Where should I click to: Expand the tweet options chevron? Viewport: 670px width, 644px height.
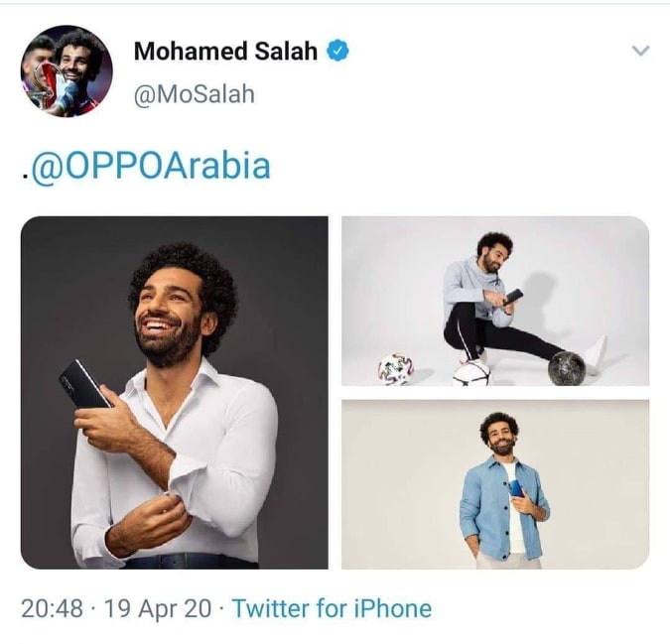[x=640, y=51]
